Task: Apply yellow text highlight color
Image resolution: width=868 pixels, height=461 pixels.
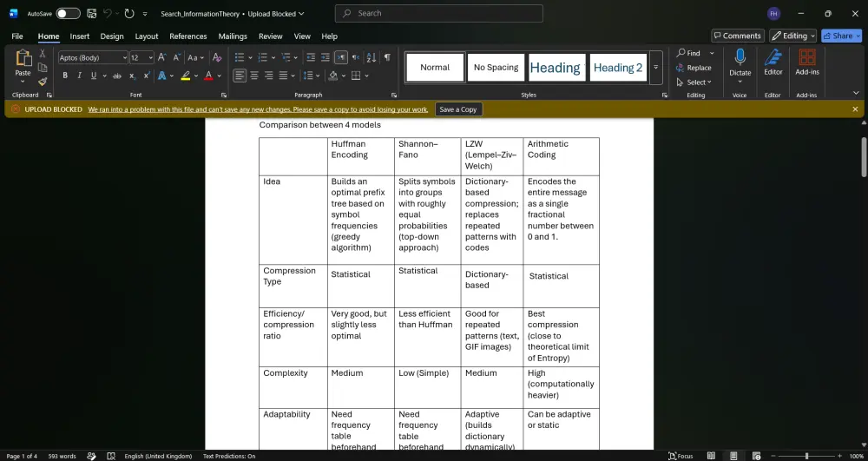Action: [x=186, y=76]
